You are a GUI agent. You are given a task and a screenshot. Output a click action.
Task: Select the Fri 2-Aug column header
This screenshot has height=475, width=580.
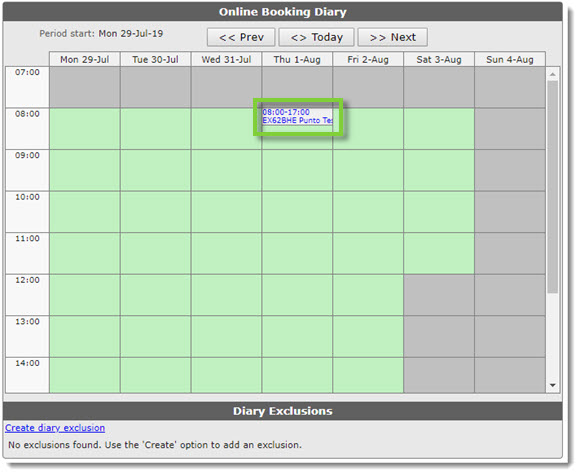click(x=368, y=60)
